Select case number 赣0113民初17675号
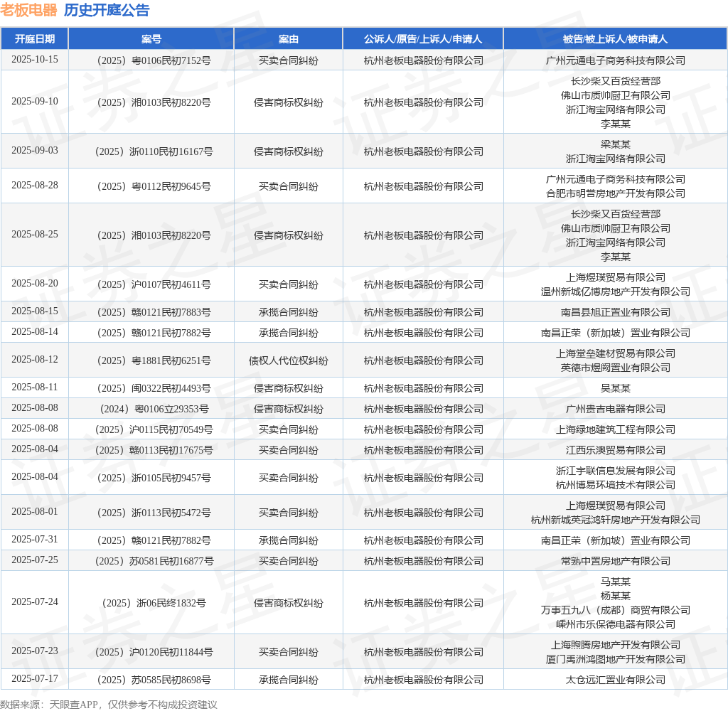The image size is (728, 711). click(x=154, y=450)
